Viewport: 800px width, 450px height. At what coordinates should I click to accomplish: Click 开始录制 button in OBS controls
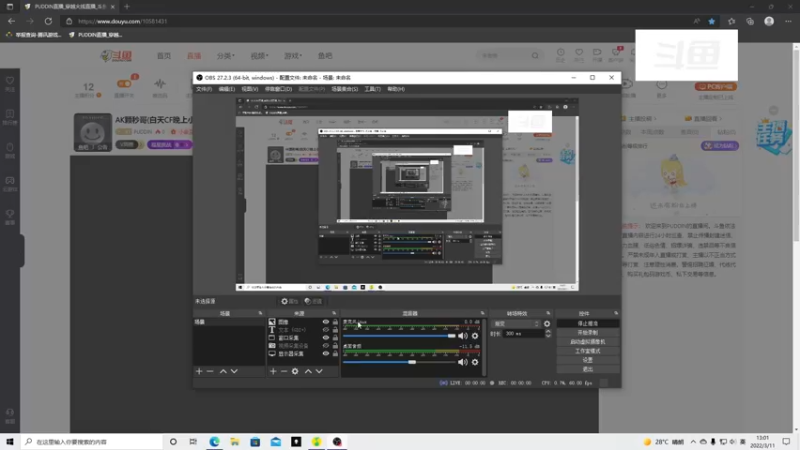tap(588, 333)
